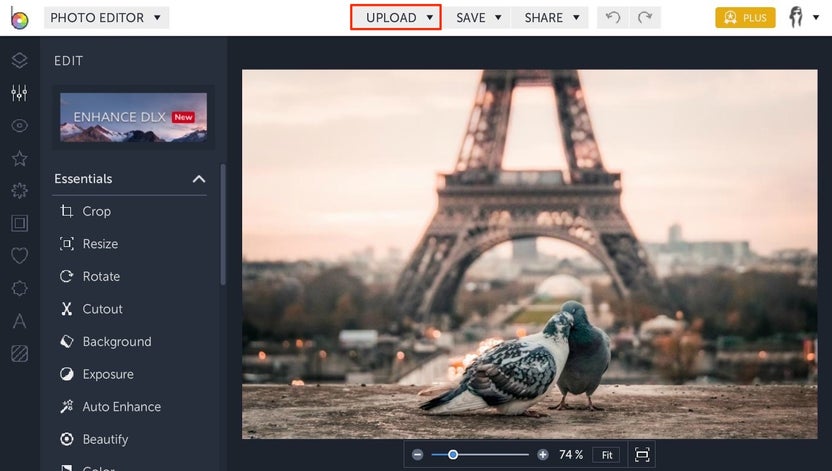This screenshot has width=832, height=471.
Task: Click the Eiffel Tower photo canvas
Action: click(x=530, y=254)
